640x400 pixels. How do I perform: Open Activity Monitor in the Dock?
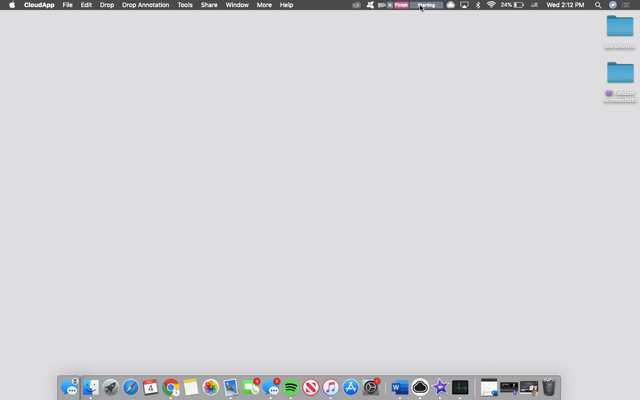pyautogui.click(x=460, y=387)
